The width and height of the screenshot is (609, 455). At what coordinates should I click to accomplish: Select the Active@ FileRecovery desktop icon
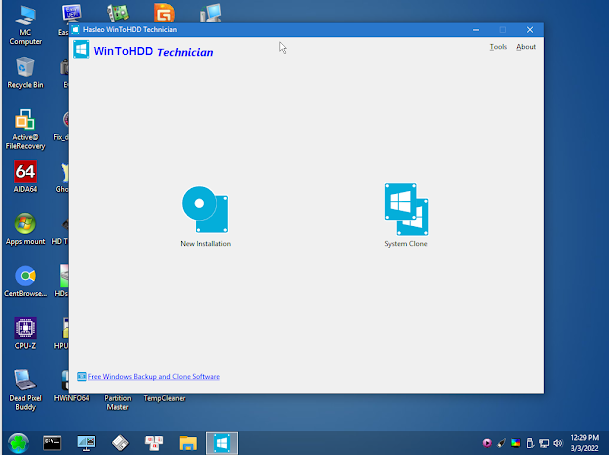[25, 129]
